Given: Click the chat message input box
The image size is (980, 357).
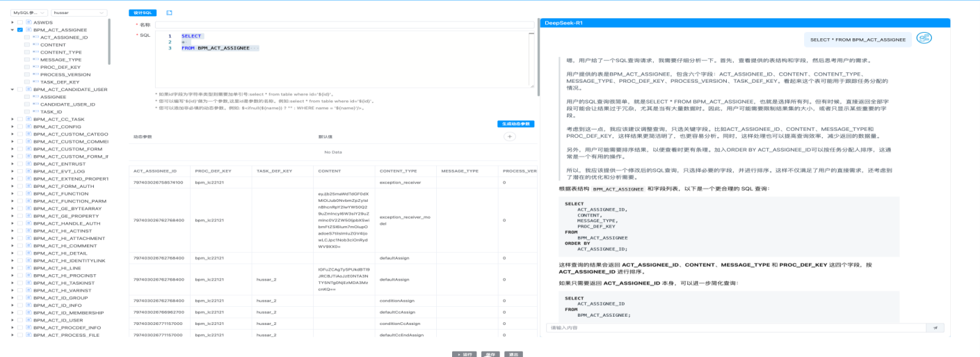Looking at the screenshot, I should [x=735, y=327].
